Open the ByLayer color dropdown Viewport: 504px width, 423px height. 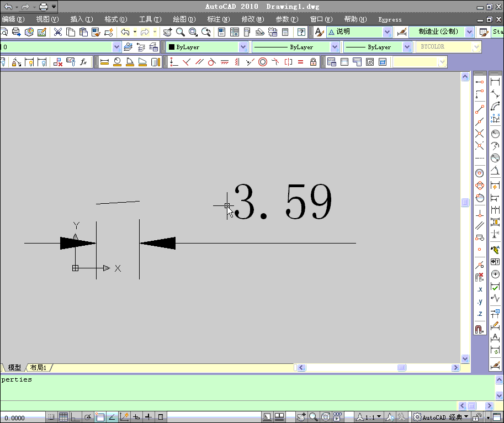(x=243, y=47)
